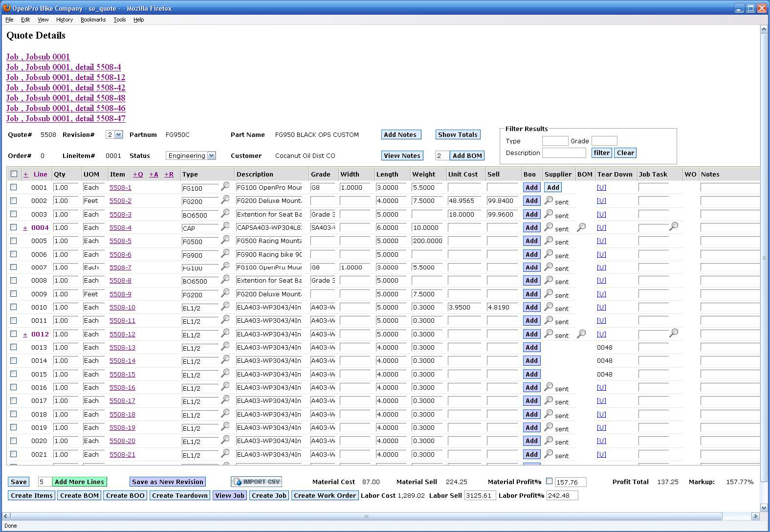
Task: Click the Filter Results Description input field
Action: [x=564, y=153]
